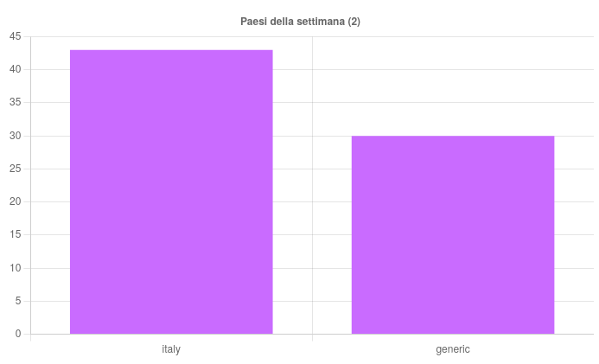The width and height of the screenshot is (599, 364).
Task: Click the 0 y-axis tick label
Action: pyautogui.click(x=18, y=335)
